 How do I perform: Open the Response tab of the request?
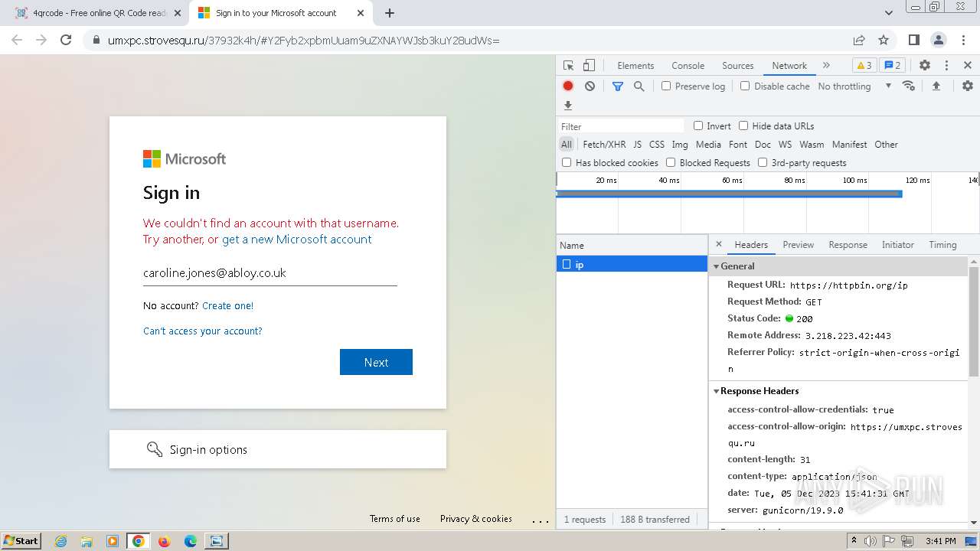click(848, 245)
